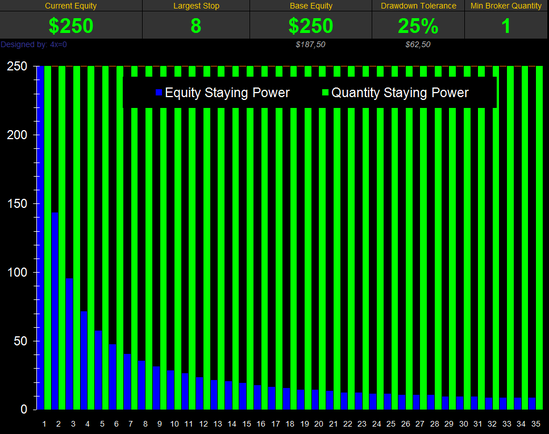Click the Min Broker Quantity header label
The height and width of the screenshot is (434, 549).
pyautogui.click(x=506, y=6)
